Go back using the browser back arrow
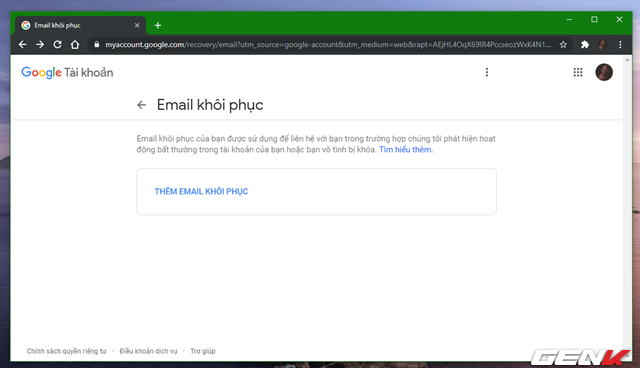This screenshot has width=640, height=368. click(x=22, y=44)
